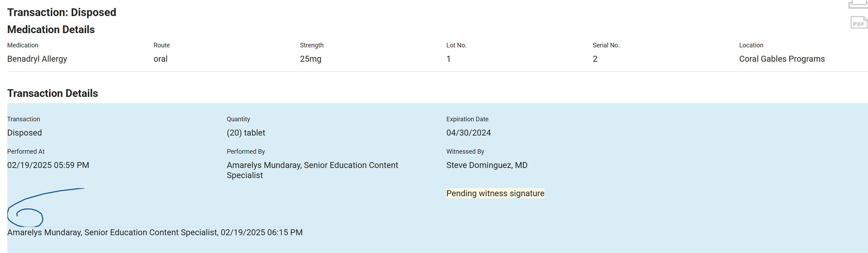868x253 pixels.
Task: Click the Serial No. value
Action: (595, 59)
